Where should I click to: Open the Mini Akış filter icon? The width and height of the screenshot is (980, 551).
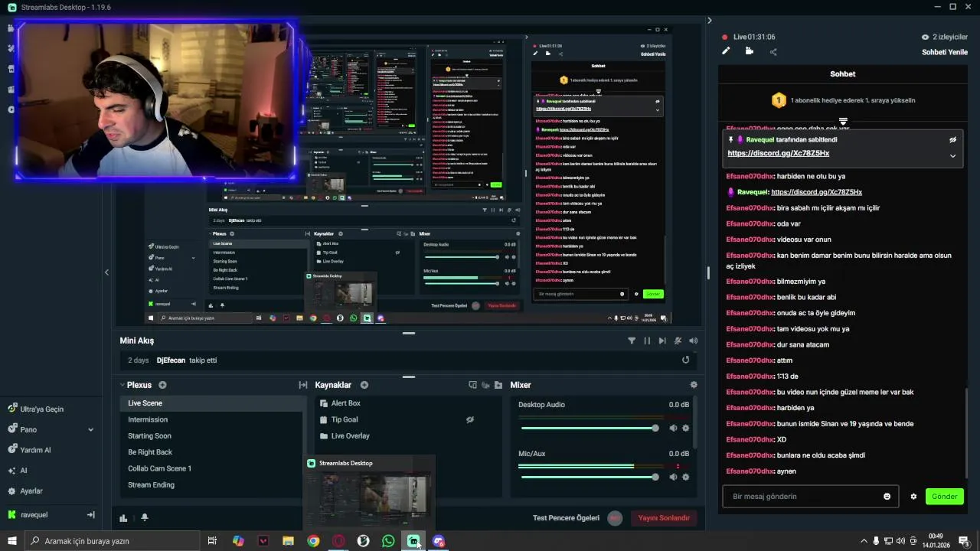(x=632, y=341)
